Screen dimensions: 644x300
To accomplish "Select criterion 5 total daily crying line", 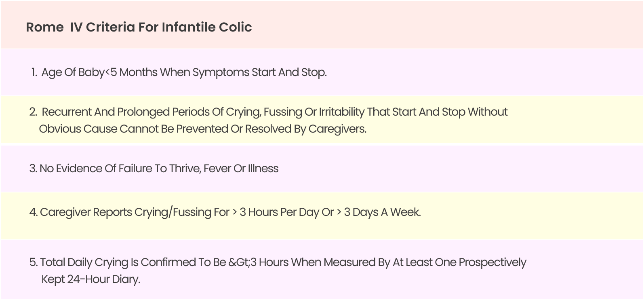I will [x=278, y=262].
